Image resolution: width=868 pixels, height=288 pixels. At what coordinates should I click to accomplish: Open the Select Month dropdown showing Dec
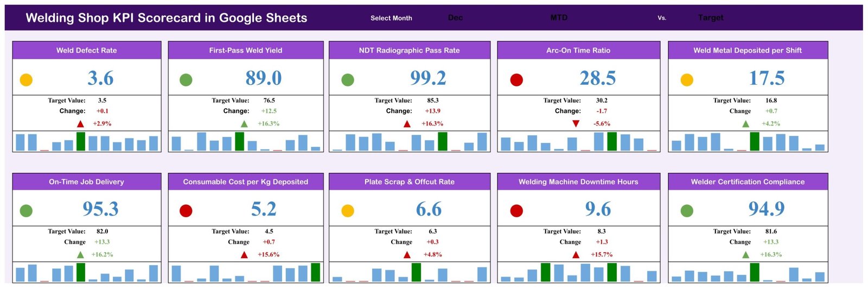(455, 18)
